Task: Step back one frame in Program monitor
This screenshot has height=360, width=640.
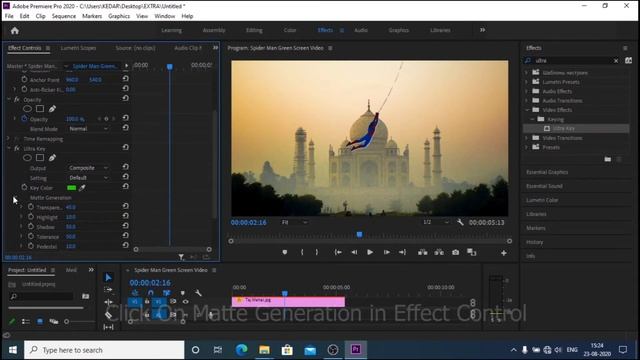Action: [x=354, y=253]
